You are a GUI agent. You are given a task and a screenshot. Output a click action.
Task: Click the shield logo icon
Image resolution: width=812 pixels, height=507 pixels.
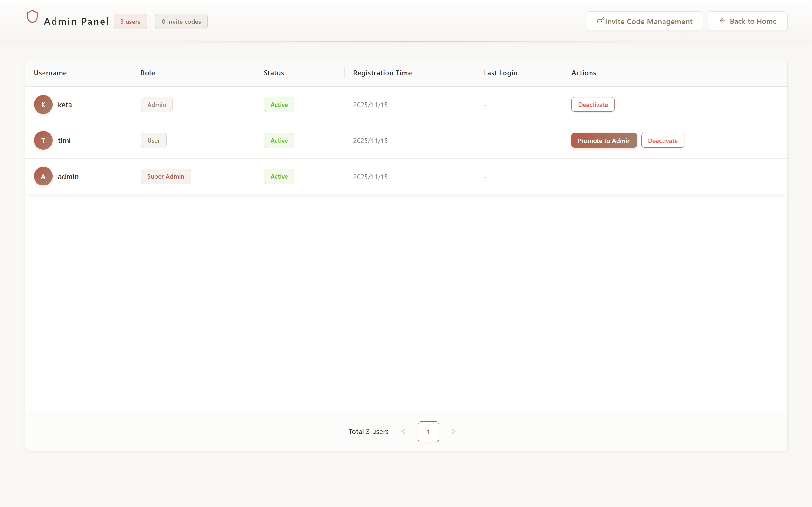pyautogui.click(x=32, y=17)
